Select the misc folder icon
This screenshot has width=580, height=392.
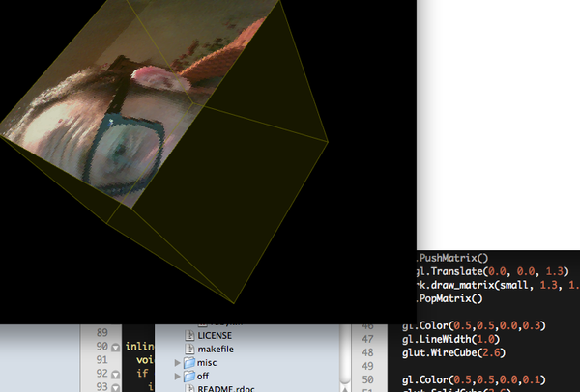[189, 362]
